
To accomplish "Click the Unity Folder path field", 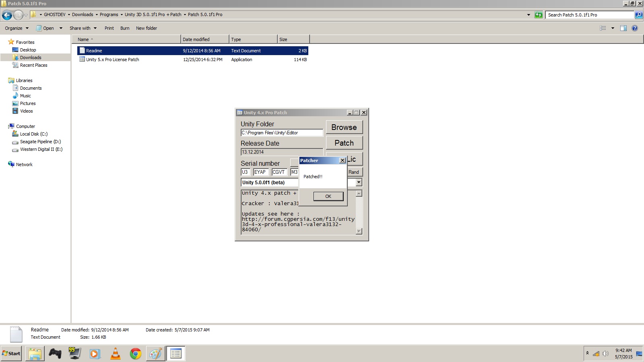I will (282, 133).
